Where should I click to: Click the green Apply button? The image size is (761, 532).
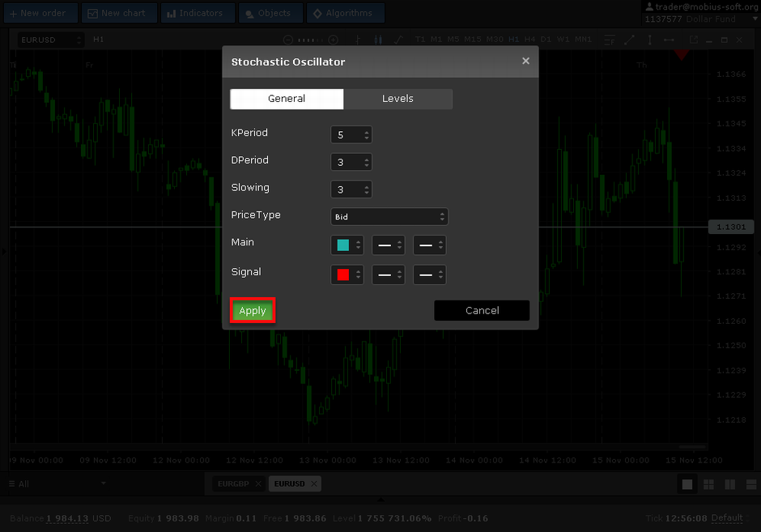(x=253, y=311)
